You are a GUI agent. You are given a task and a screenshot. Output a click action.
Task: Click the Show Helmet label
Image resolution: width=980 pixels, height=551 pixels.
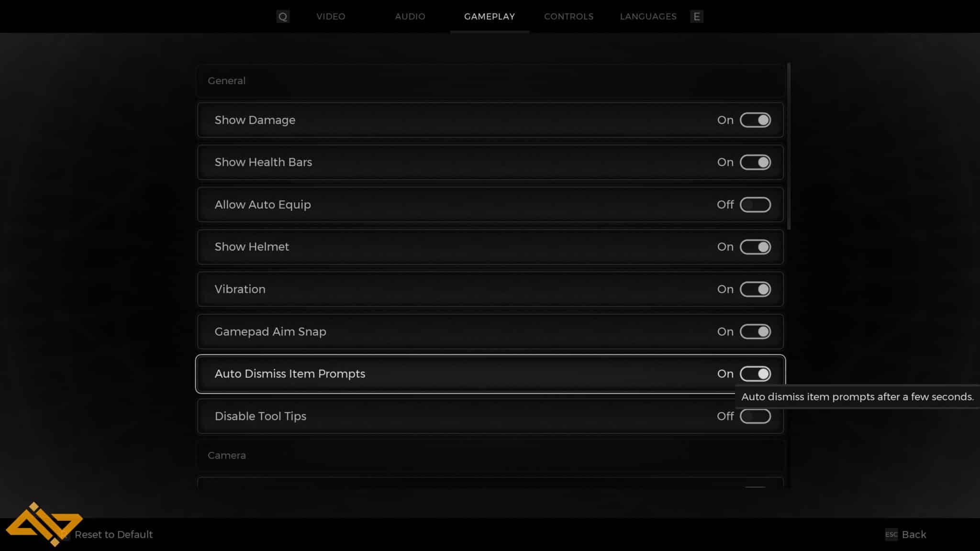point(252,247)
